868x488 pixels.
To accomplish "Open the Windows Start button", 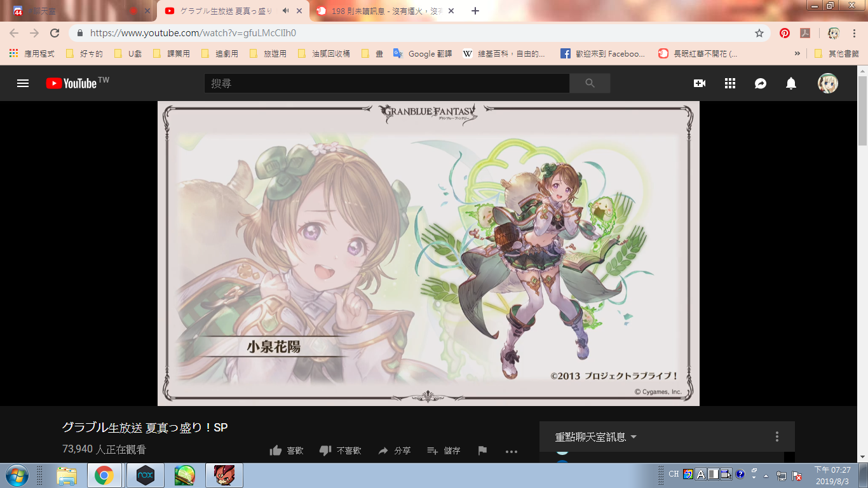I will [17, 475].
